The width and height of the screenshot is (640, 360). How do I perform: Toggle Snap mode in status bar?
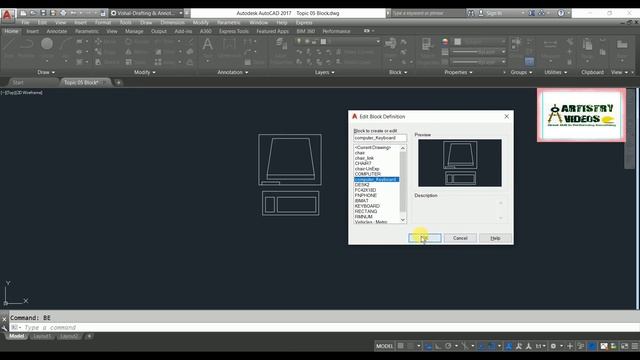[411, 346]
